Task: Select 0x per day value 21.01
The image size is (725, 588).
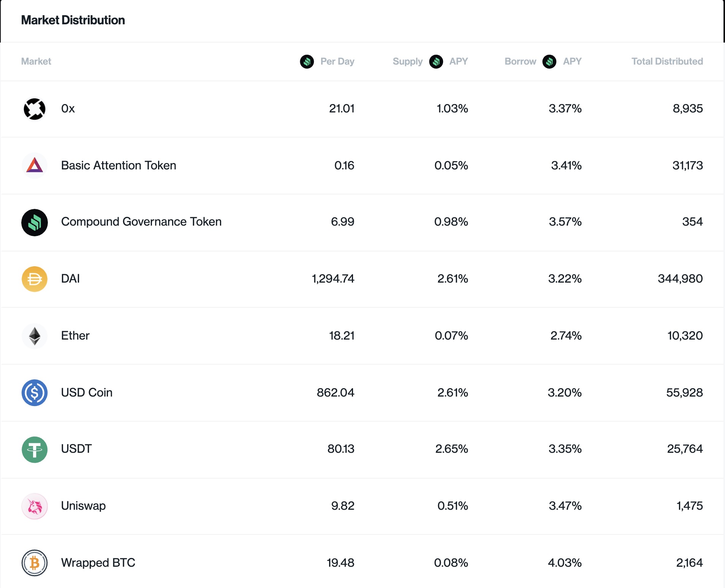Action: [342, 109]
